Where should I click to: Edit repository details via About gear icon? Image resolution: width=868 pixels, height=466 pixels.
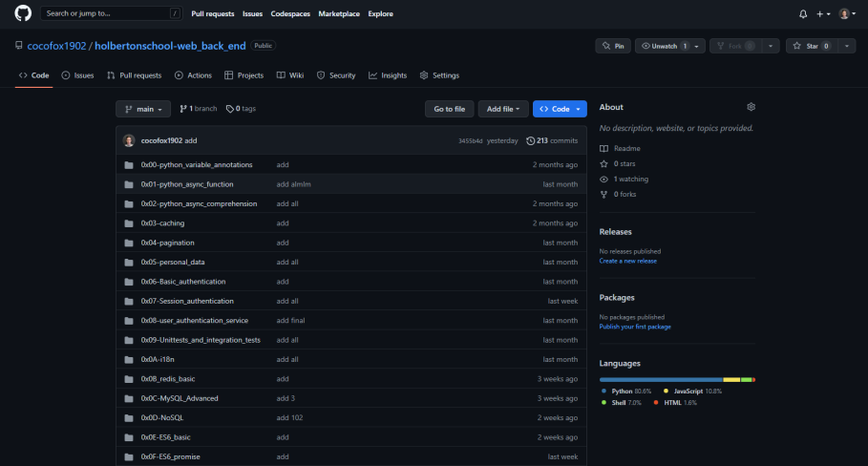click(751, 107)
